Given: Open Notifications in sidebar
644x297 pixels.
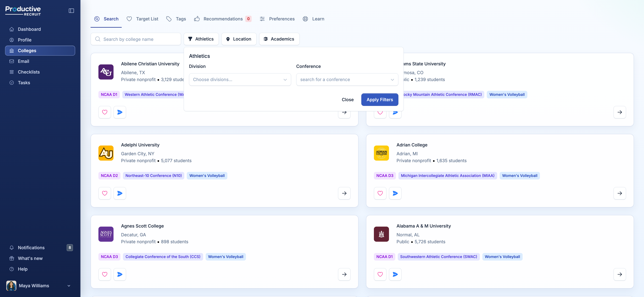Looking at the screenshot, I should tap(40, 247).
